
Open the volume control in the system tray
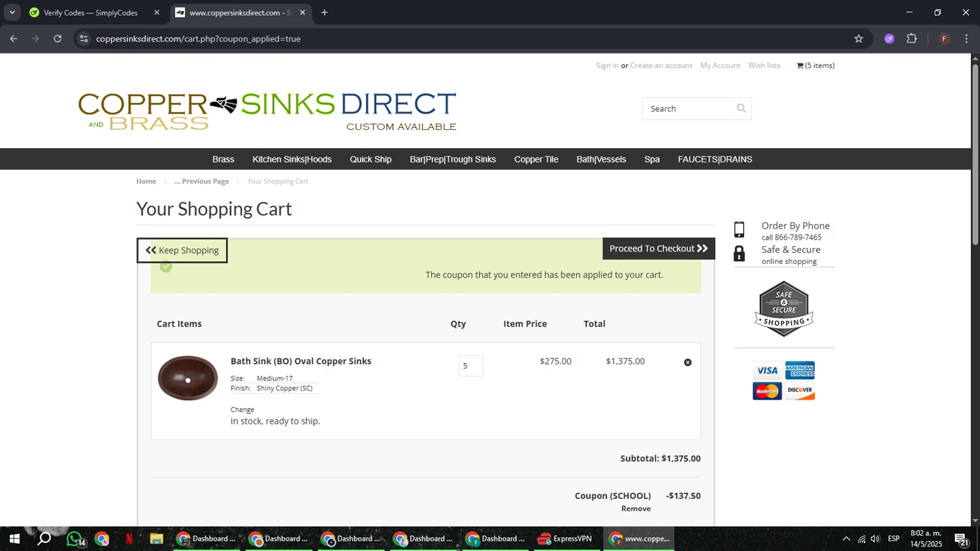pyautogui.click(x=875, y=539)
